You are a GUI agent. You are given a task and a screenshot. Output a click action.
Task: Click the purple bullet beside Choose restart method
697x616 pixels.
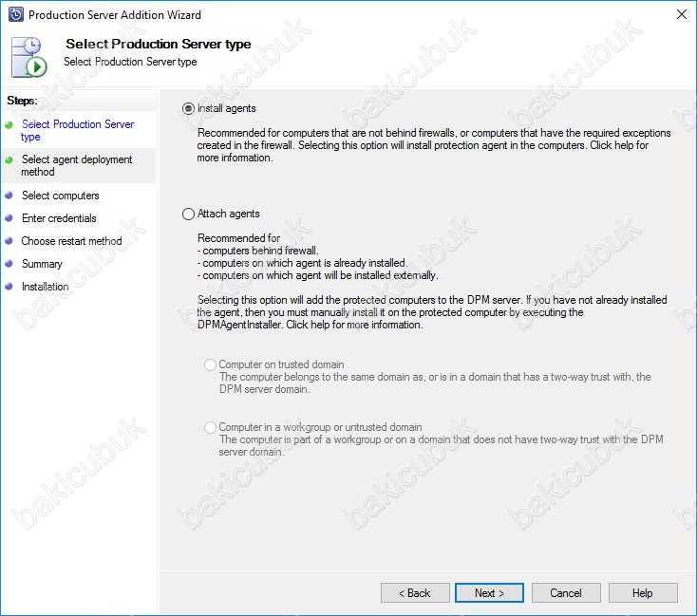point(9,240)
